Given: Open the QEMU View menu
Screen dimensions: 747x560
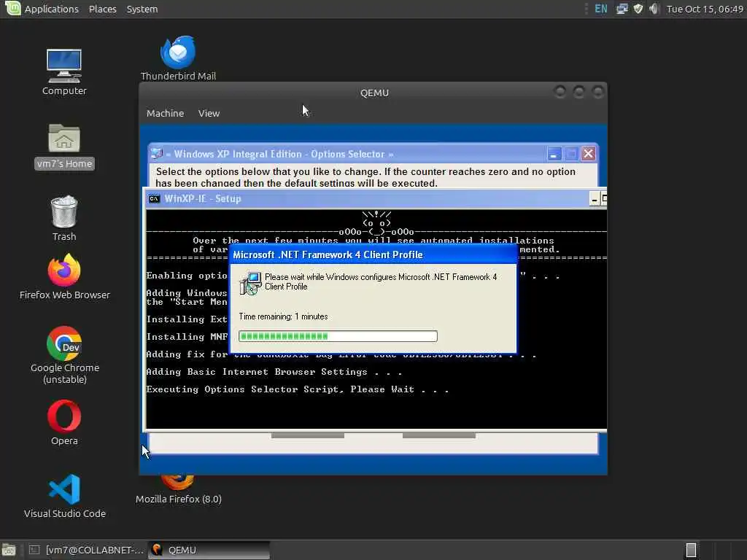Looking at the screenshot, I should pyautogui.click(x=209, y=113).
